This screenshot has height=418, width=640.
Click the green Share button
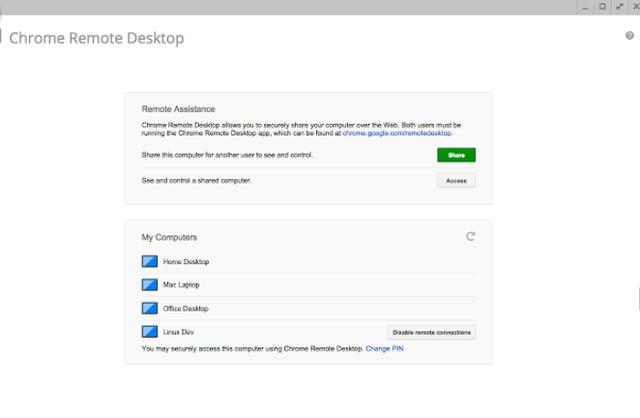tap(456, 155)
